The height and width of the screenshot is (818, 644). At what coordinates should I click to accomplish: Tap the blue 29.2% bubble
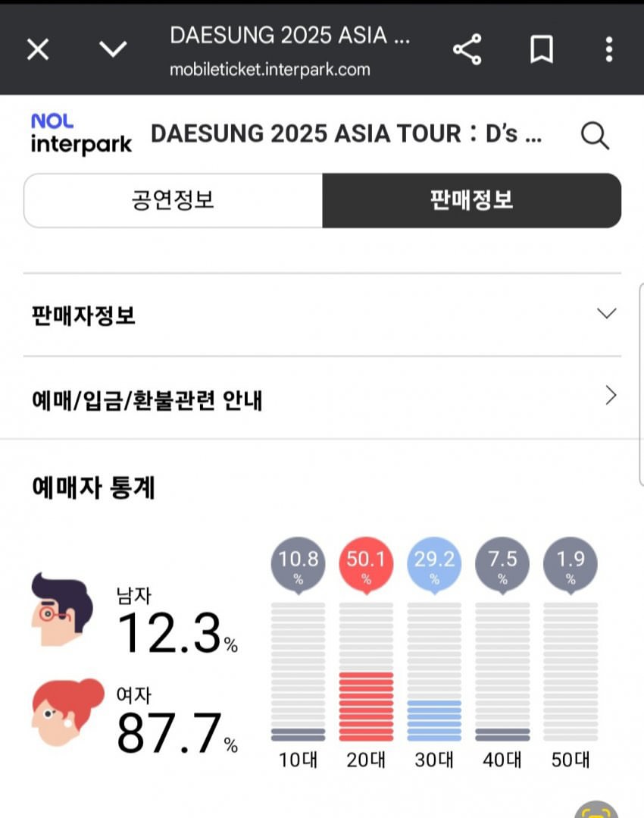(x=434, y=566)
